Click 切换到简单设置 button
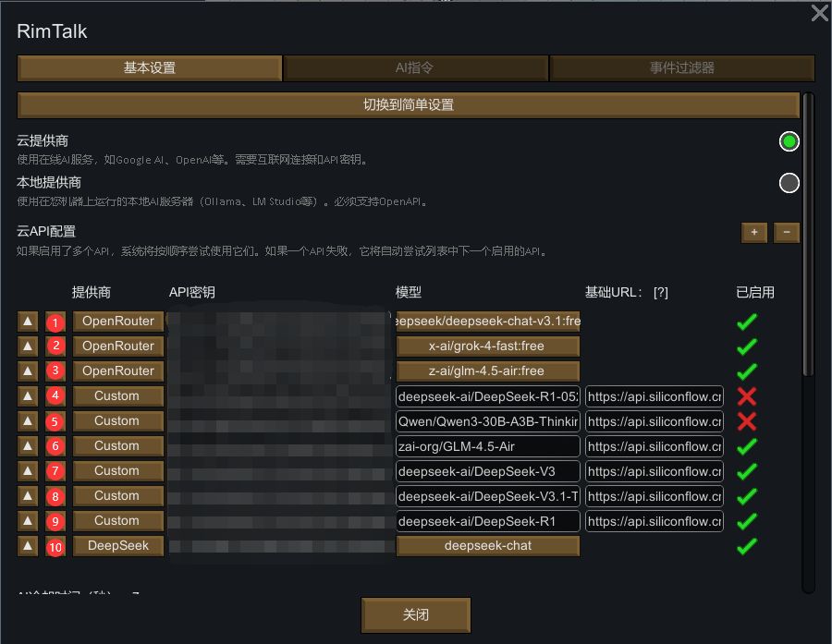 408,105
